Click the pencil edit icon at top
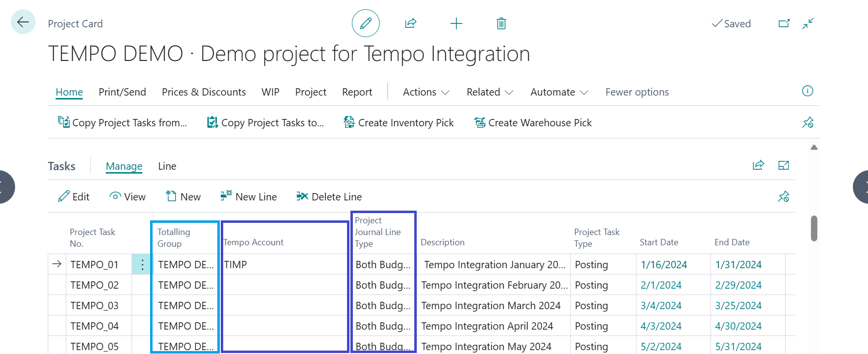The image size is (868, 354). (366, 23)
